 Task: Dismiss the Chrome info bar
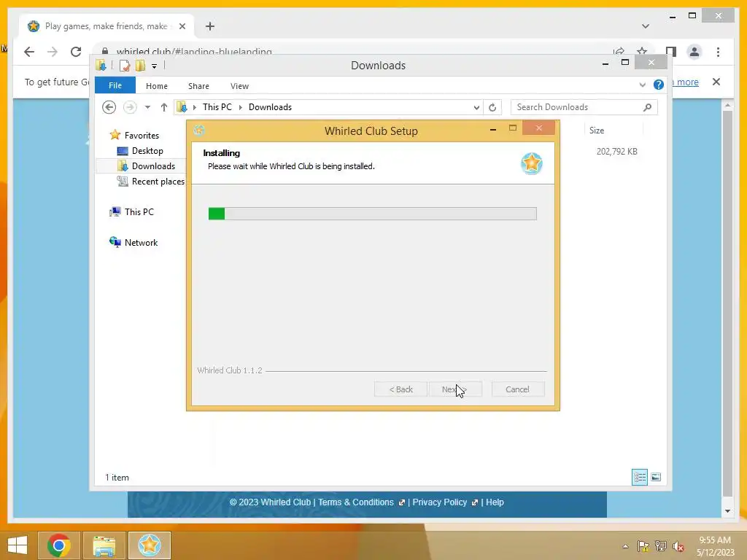716,82
